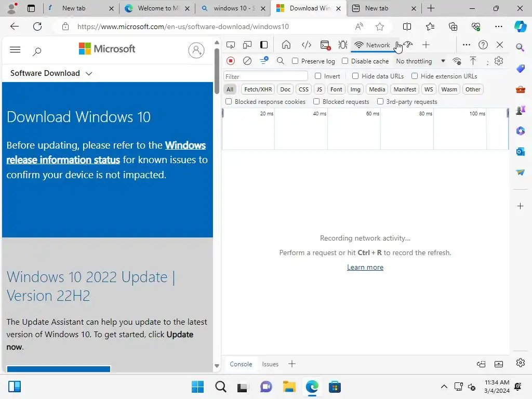Screen dimensions: 532x399
Task: Check the Invert filter box
Action: (318, 76)
